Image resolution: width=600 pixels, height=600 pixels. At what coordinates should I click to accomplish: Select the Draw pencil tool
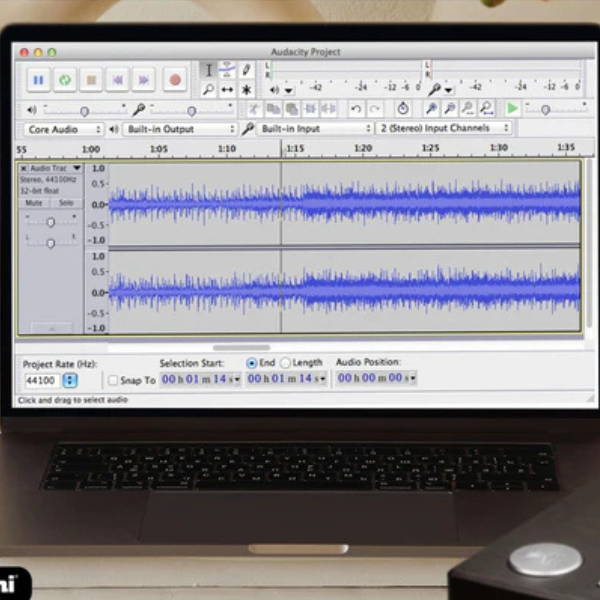pos(246,70)
